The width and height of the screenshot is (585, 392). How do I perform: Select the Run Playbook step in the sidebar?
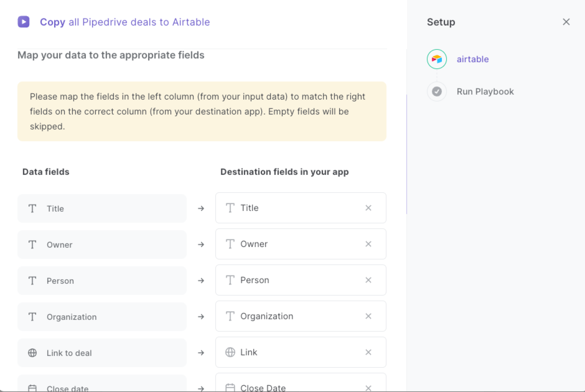coord(485,91)
